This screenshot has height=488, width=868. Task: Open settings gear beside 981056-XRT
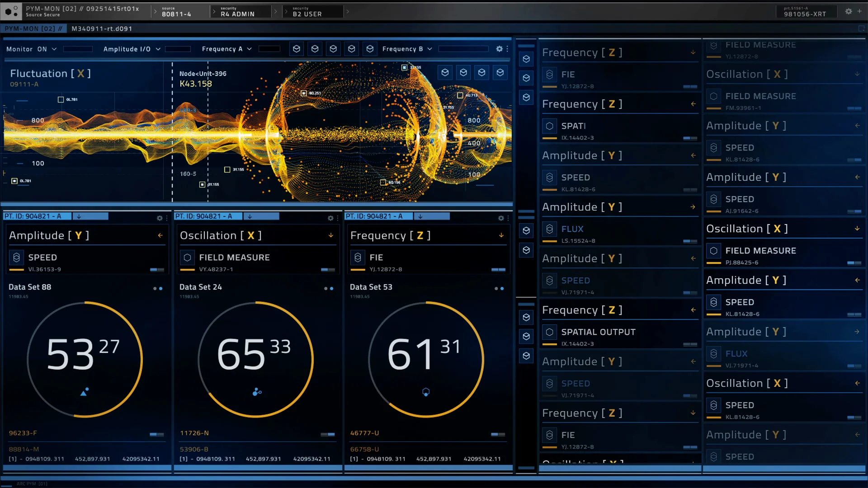pos(849,11)
